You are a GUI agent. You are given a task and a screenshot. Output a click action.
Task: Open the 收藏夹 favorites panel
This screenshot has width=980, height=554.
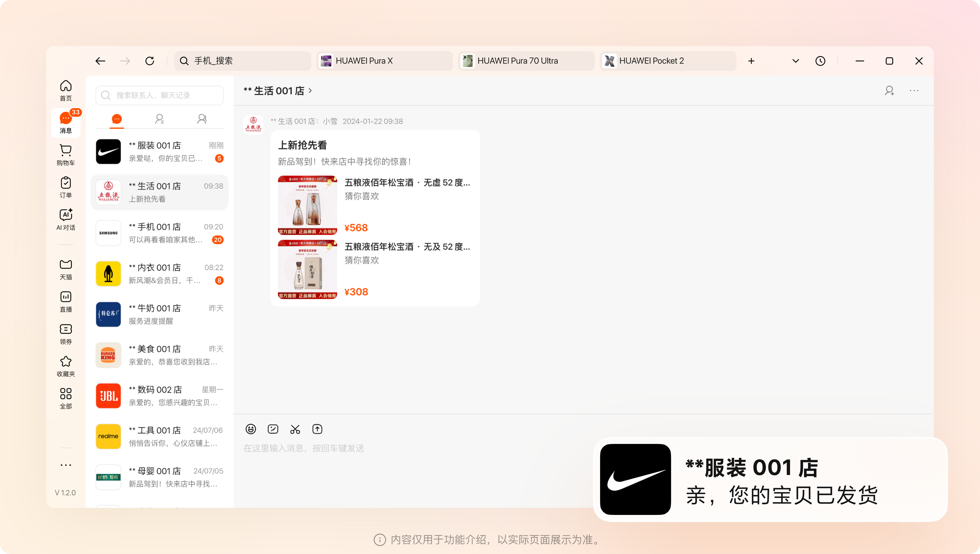[x=65, y=365]
